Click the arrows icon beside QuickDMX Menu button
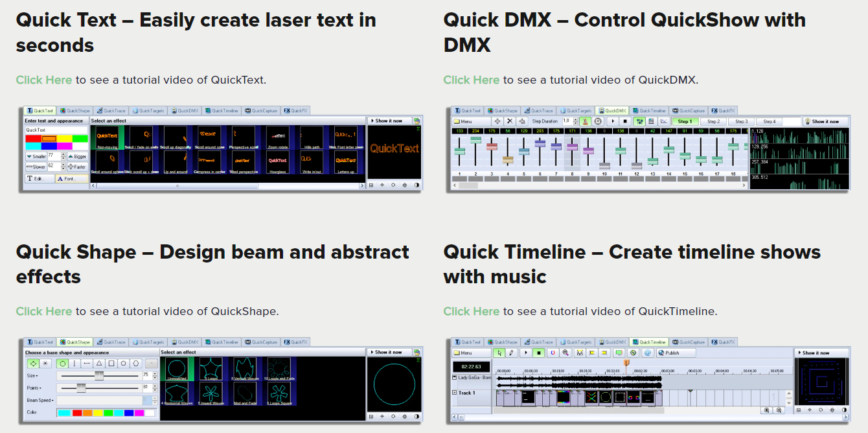 click(x=497, y=121)
